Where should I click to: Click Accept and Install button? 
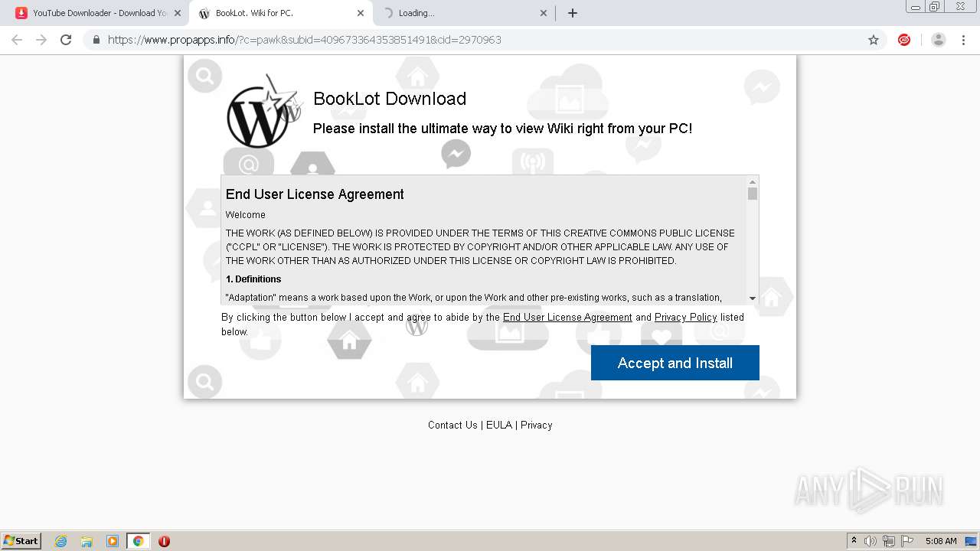(675, 363)
